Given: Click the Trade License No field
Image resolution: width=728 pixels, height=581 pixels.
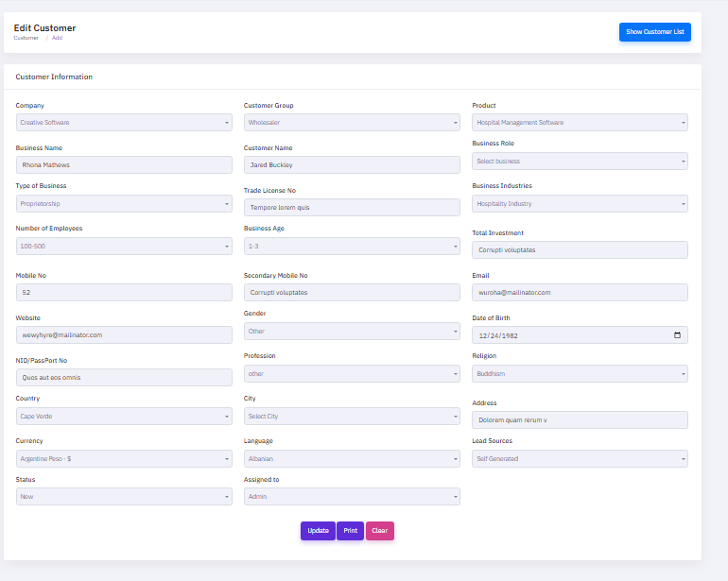Looking at the screenshot, I should (x=352, y=207).
